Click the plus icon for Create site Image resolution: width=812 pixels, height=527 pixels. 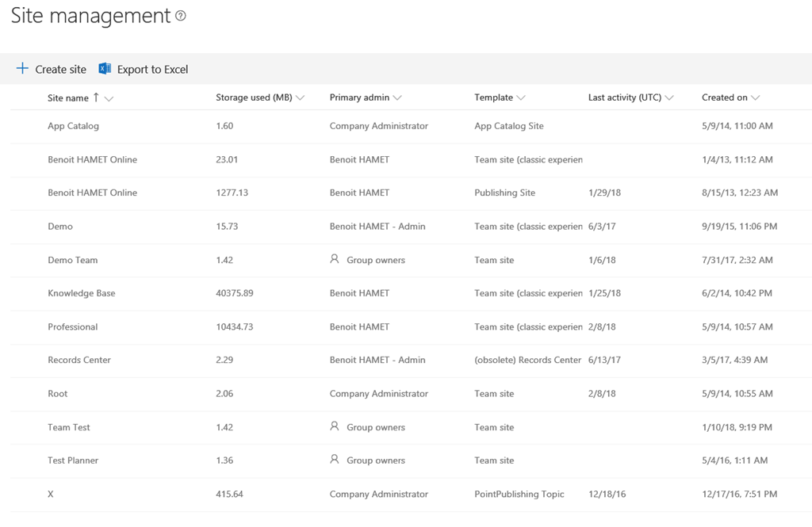click(22, 69)
